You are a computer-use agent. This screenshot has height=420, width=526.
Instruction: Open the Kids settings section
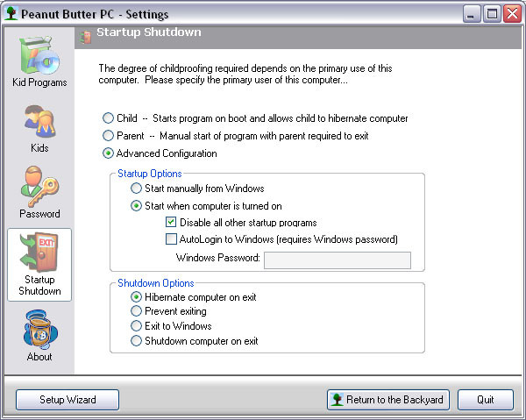[39, 129]
